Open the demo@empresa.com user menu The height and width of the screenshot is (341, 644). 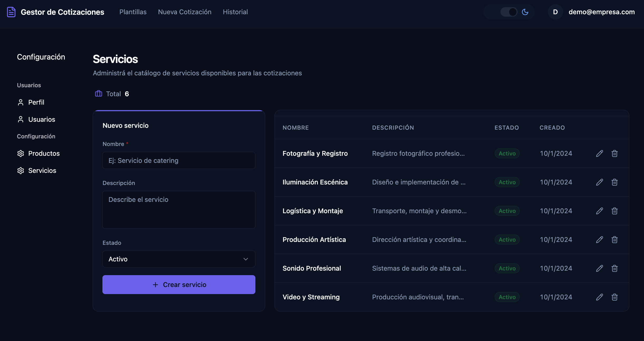coord(601,12)
